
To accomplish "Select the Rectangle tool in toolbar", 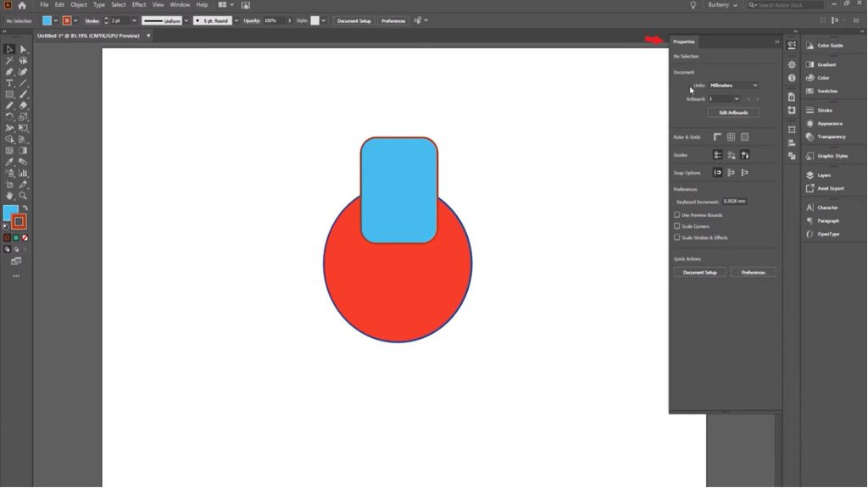I will click(x=9, y=94).
